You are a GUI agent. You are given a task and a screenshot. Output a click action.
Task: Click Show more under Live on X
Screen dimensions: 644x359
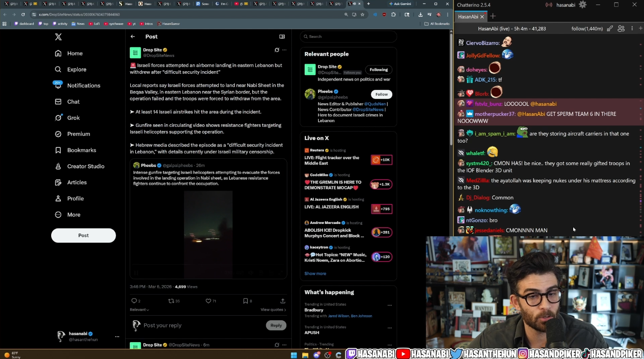(x=315, y=274)
